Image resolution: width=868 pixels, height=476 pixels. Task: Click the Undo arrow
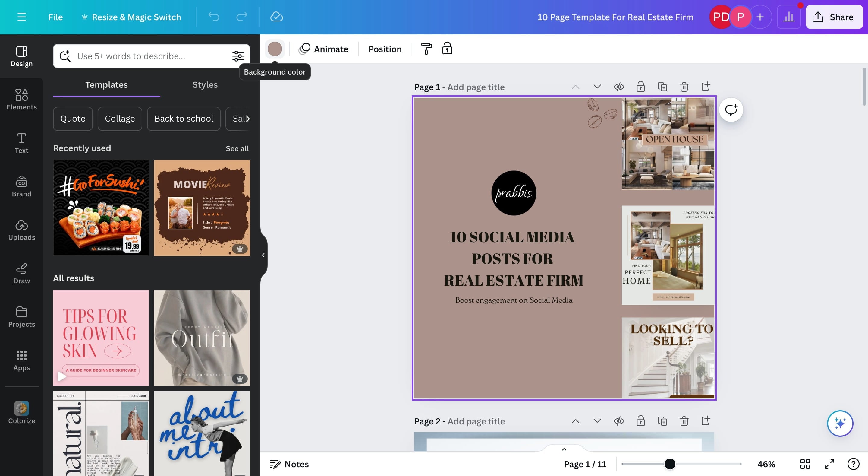(214, 17)
